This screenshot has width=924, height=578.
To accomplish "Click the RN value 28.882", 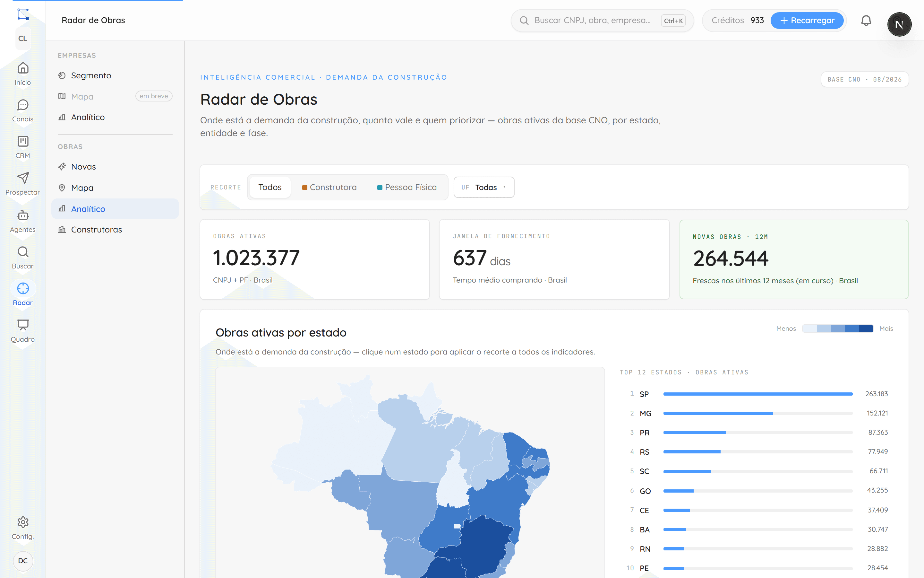I will pyautogui.click(x=877, y=548).
